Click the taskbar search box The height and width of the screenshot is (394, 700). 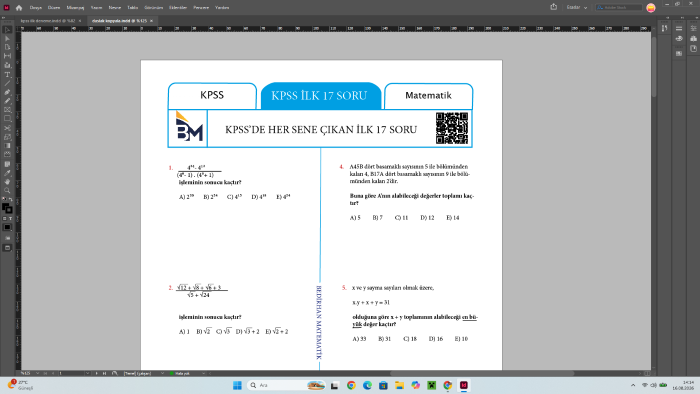tap(286, 385)
